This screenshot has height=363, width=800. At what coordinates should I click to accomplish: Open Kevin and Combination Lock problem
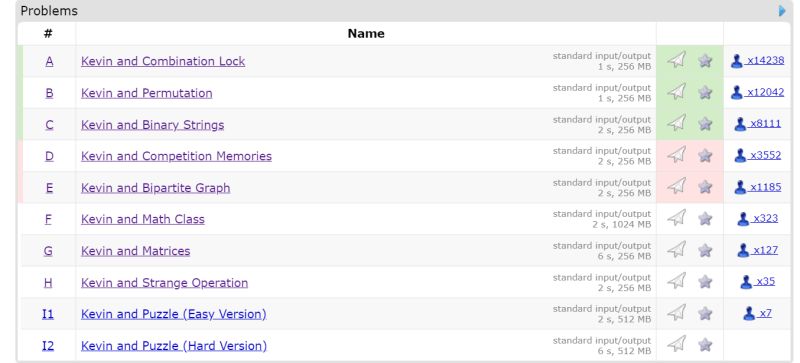(163, 61)
